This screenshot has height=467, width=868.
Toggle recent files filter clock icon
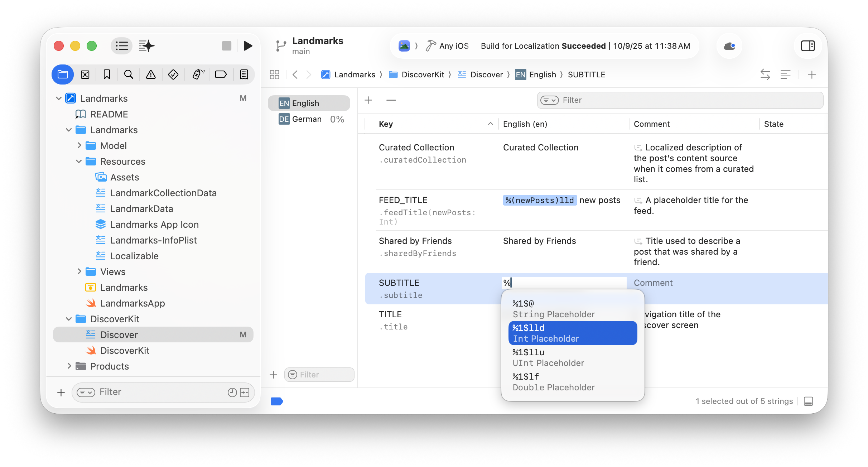click(232, 393)
